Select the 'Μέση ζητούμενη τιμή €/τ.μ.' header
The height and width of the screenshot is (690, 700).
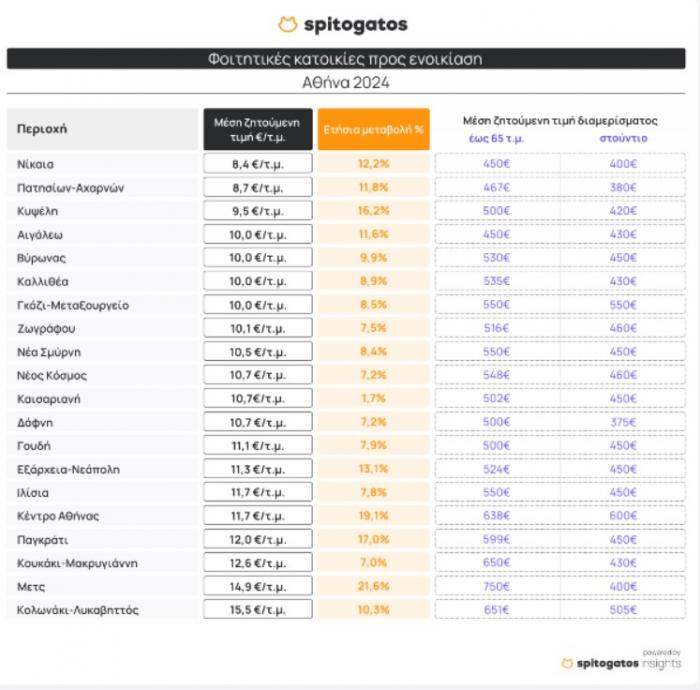258,129
